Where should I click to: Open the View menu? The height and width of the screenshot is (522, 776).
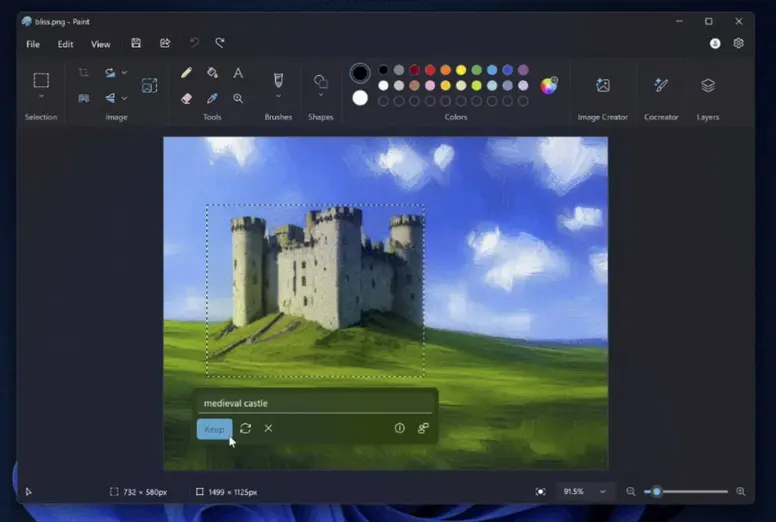pyautogui.click(x=101, y=44)
